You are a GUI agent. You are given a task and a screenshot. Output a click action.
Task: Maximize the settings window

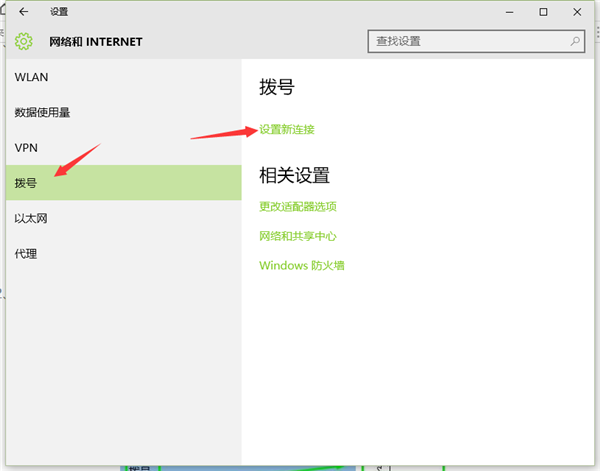click(543, 12)
